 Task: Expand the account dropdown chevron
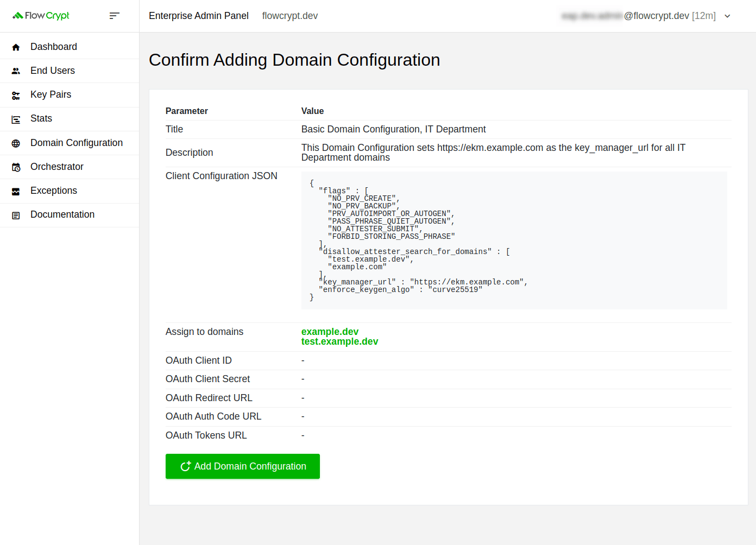(727, 16)
